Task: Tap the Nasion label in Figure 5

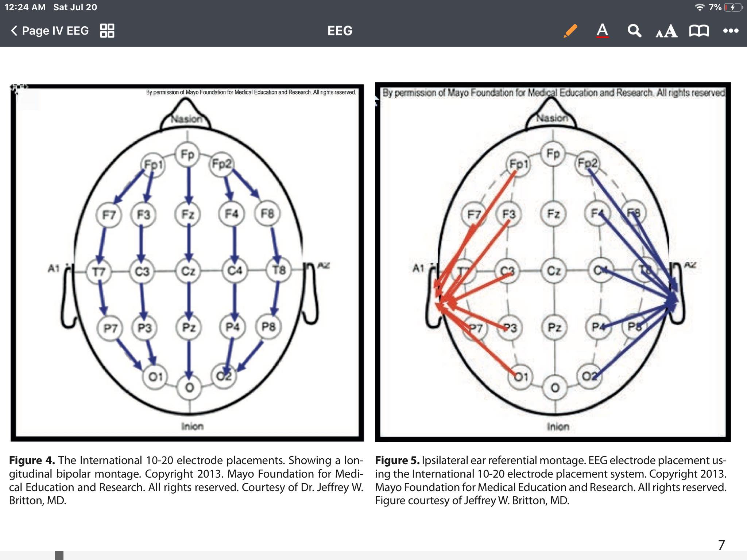Action: (x=552, y=118)
